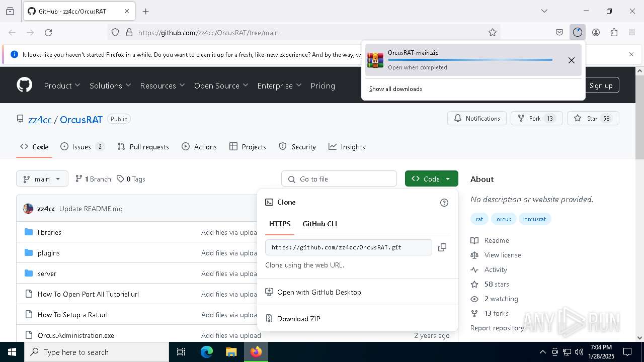Open the site shield tracking protection icon
Screen dimensions: 644x362
pos(115,33)
